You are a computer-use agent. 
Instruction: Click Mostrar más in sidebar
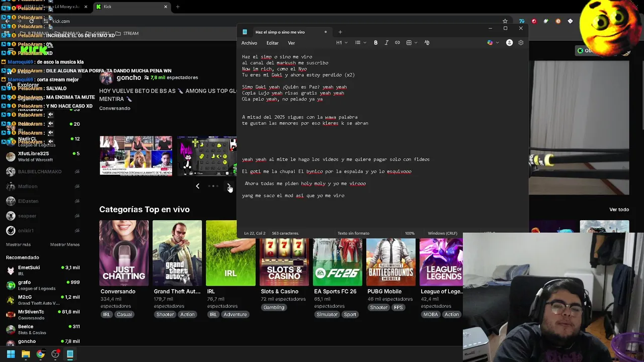click(18, 244)
